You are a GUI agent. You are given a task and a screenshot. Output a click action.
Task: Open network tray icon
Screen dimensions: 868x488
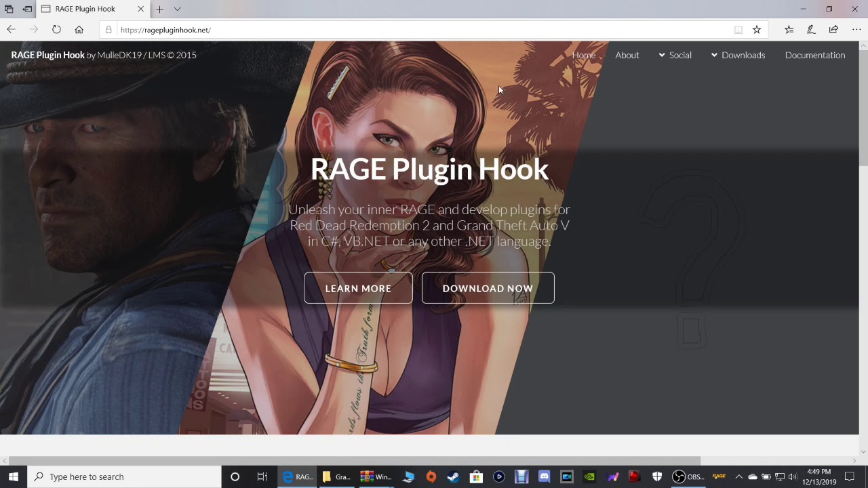[x=780, y=476]
